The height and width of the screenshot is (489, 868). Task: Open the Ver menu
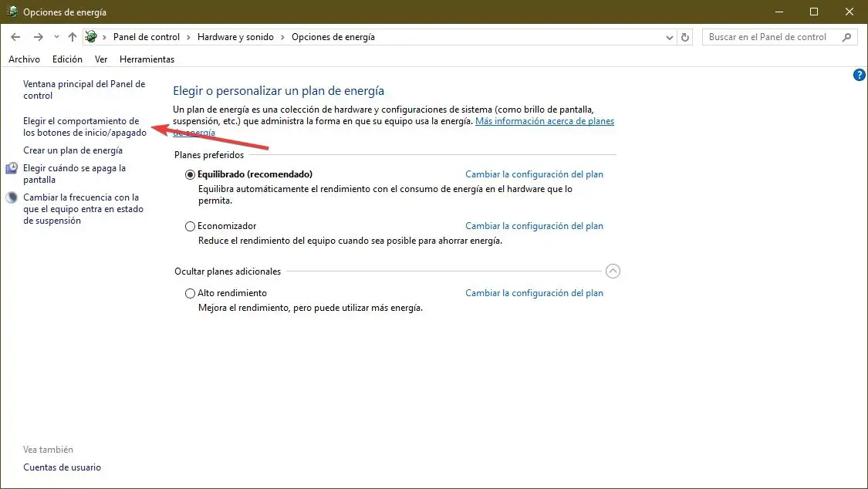101,59
